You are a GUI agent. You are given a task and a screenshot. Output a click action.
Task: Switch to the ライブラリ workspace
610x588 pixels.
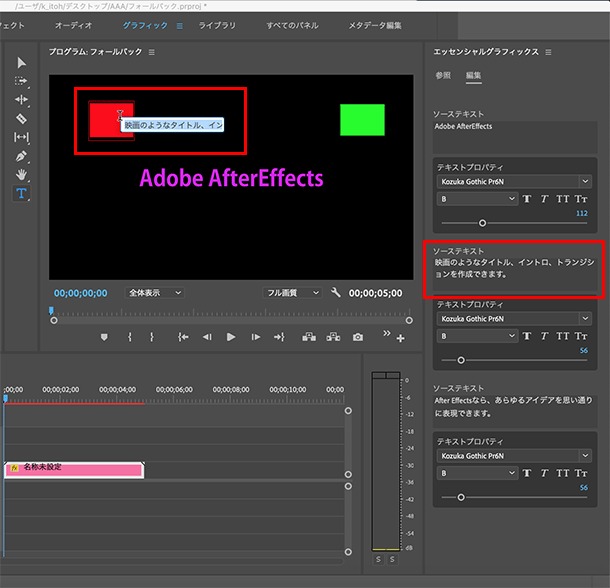point(217,26)
